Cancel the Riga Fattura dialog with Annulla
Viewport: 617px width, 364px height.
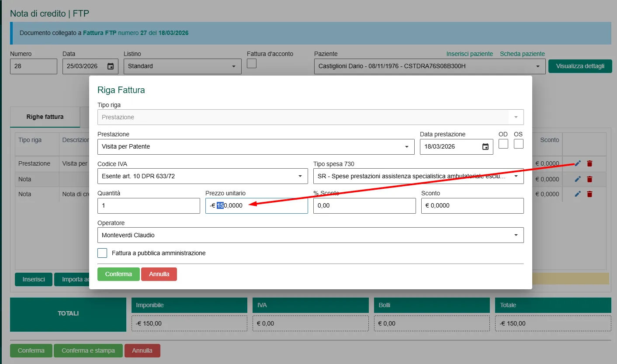[159, 274]
